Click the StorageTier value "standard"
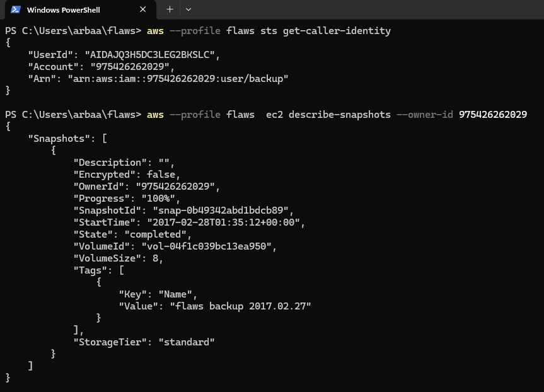 tap(186, 342)
